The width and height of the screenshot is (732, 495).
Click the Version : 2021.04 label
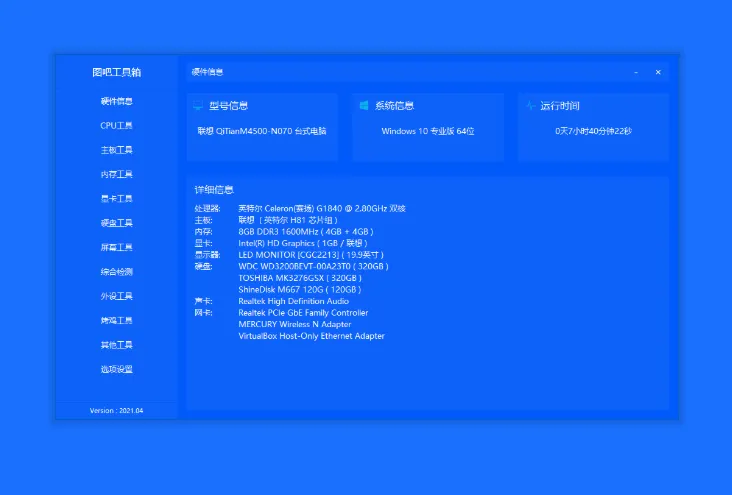(116, 410)
